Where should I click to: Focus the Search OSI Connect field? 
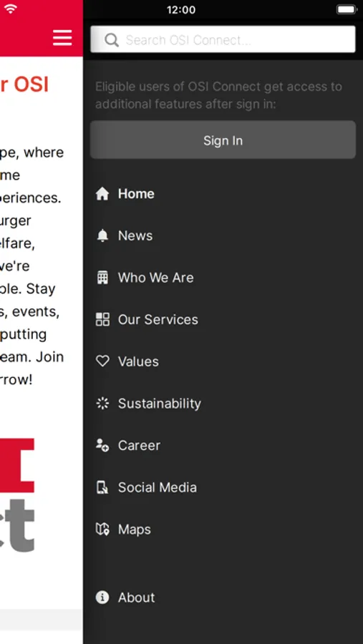(x=223, y=39)
